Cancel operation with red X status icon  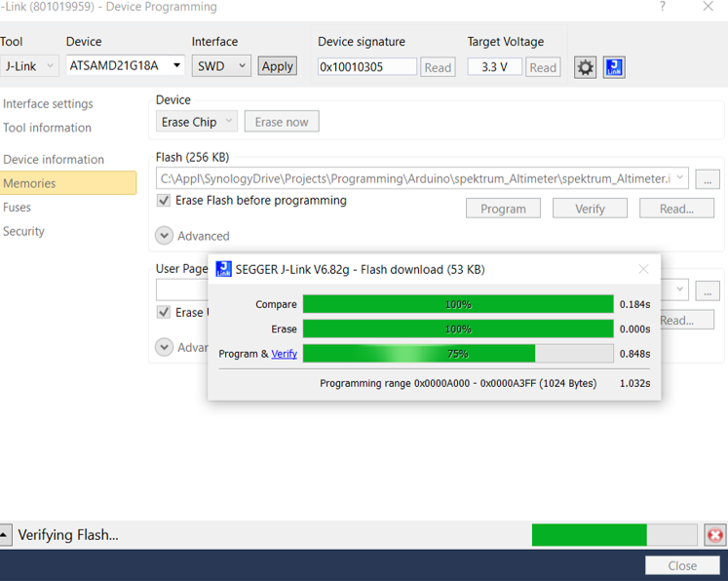[x=715, y=535]
